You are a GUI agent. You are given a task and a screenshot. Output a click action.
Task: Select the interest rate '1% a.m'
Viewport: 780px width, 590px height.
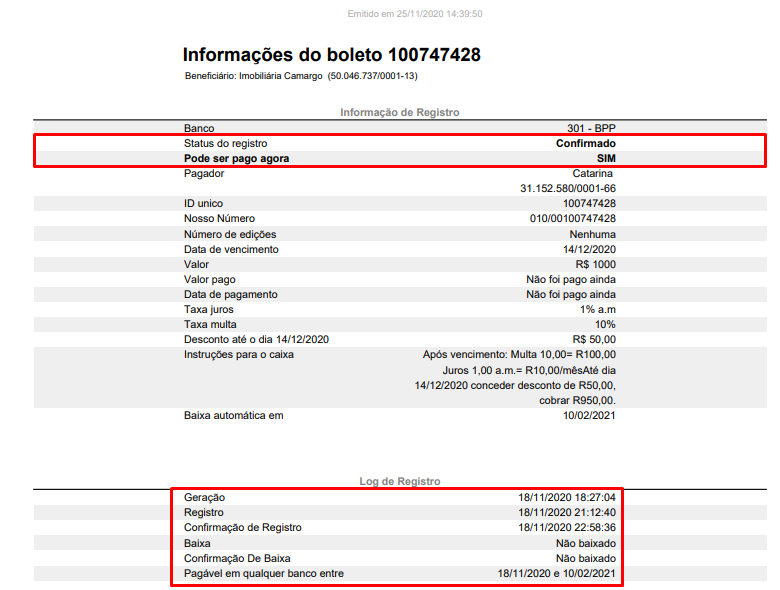coord(597,309)
